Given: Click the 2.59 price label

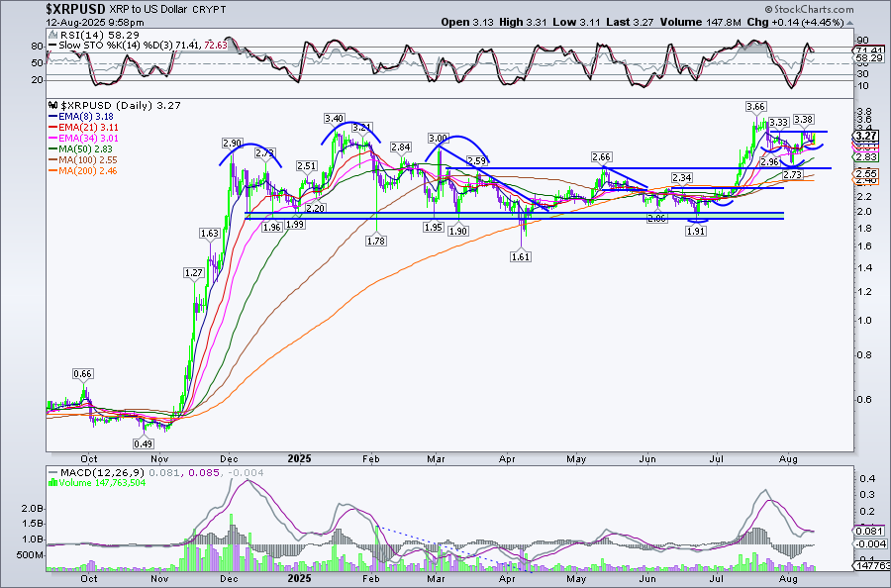Looking at the screenshot, I should click(476, 160).
